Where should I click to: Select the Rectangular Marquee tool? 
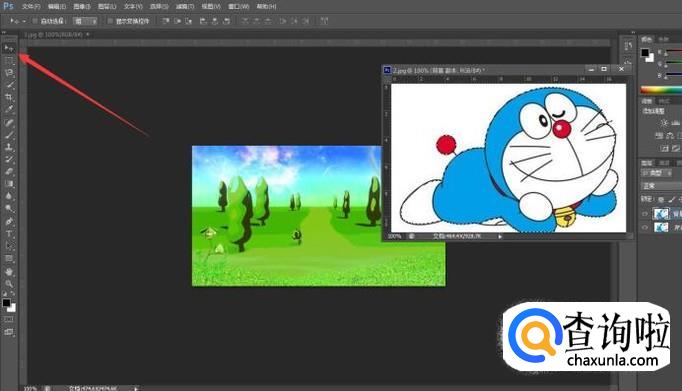[9, 61]
